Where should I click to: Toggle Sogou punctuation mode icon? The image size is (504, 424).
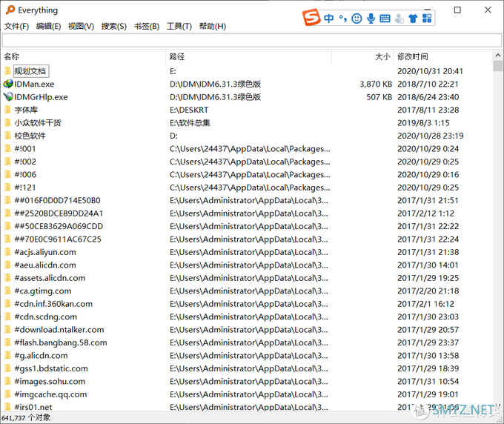343,19
